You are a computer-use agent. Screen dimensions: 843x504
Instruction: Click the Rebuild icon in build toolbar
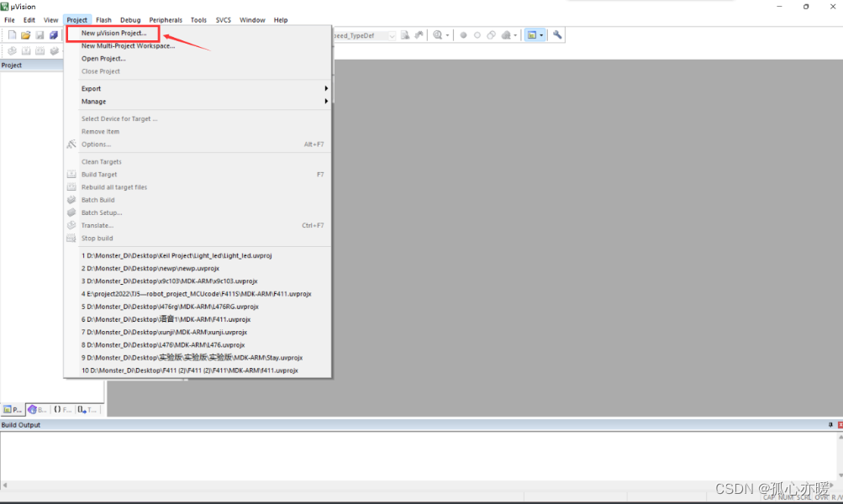point(40,51)
